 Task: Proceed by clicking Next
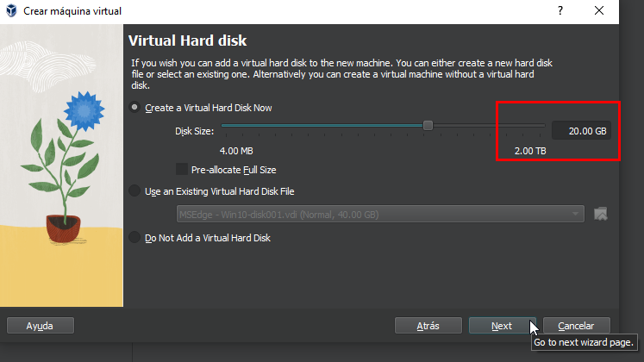(x=501, y=326)
